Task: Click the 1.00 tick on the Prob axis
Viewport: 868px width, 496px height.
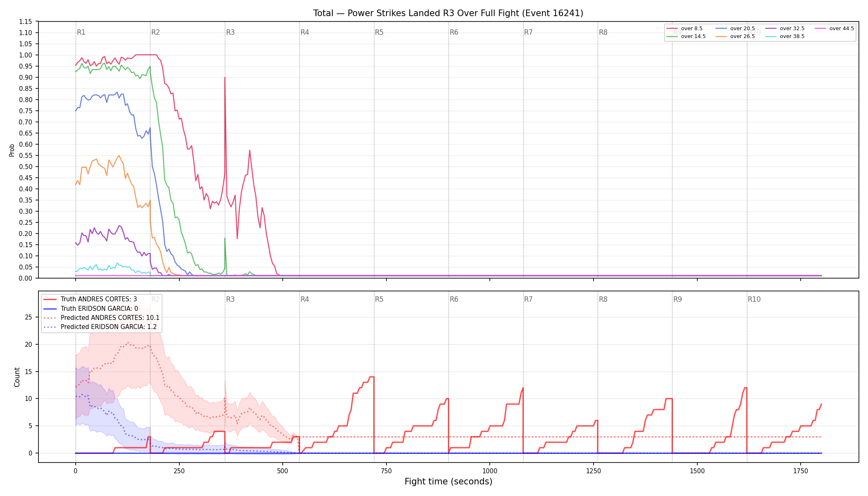Action: click(26, 55)
